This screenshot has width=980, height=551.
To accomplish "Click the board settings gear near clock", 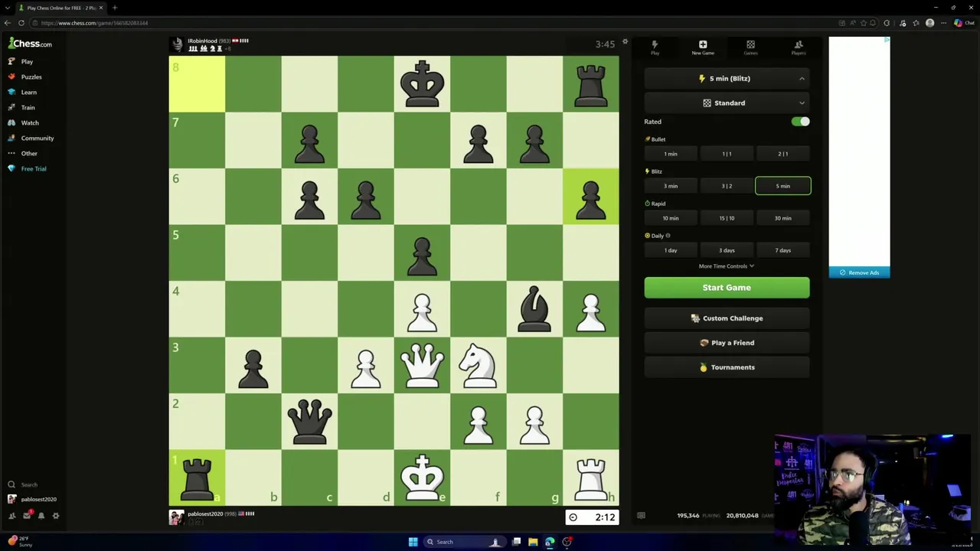I will coord(625,41).
